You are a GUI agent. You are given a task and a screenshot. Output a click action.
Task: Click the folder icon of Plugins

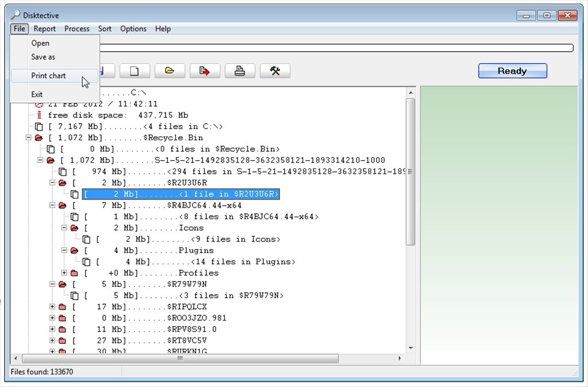click(75, 250)
